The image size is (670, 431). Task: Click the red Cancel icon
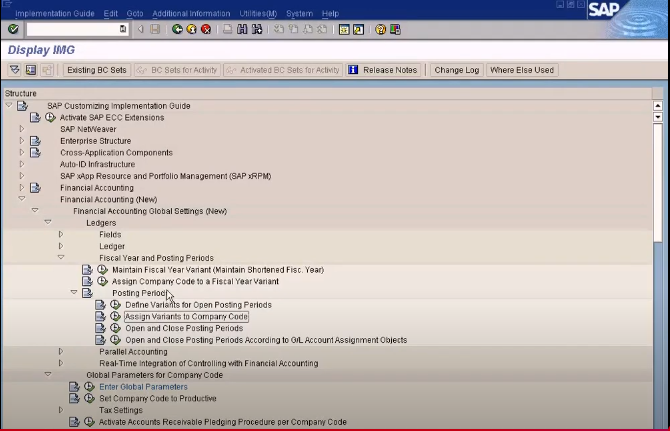[x=206, y=29]
